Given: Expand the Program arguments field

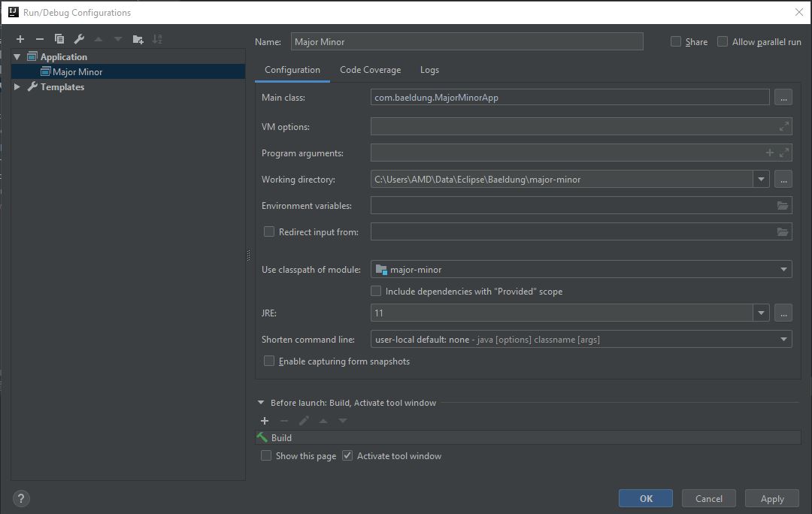Looking at the screenshot, I should (x=784, y=153).
